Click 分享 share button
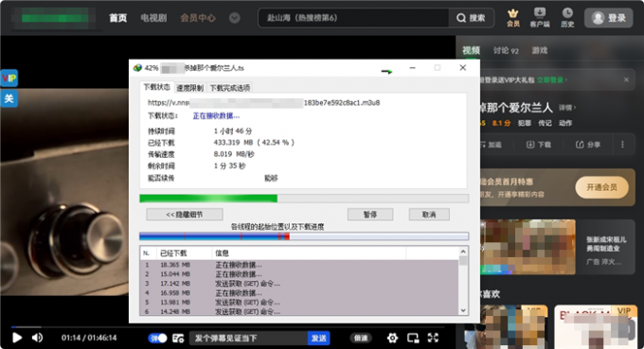This screenshot has width=644, height=349. (x=588, y=145)
